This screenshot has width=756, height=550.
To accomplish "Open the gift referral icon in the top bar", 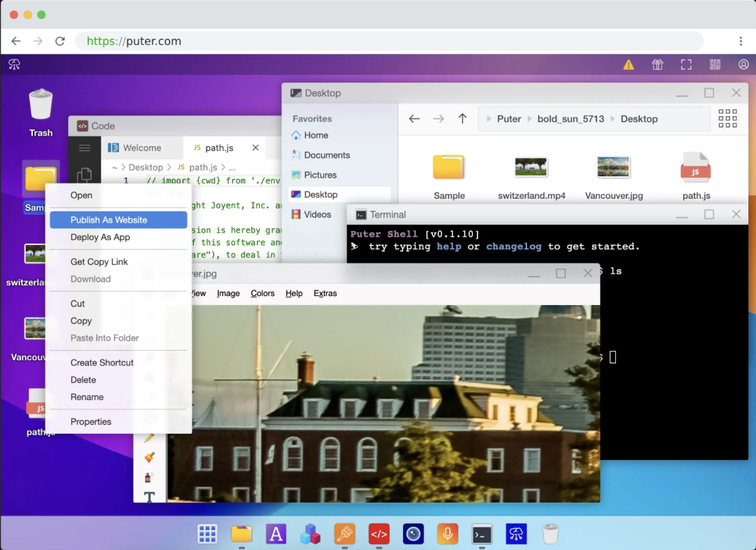I will coord(657,64).
